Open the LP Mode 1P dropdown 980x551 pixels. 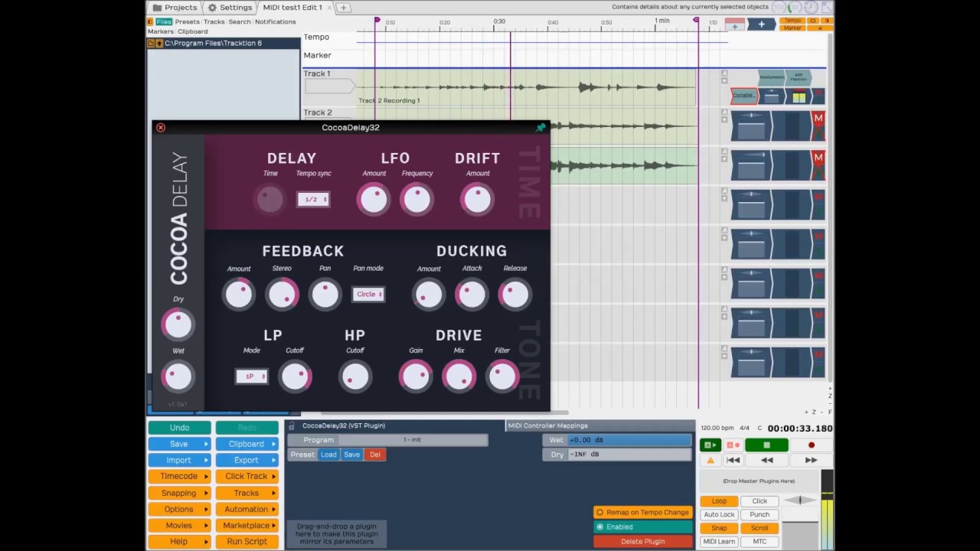[251, 377]
